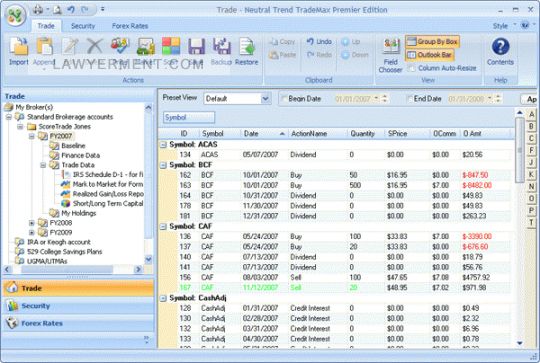Image resolution: width=540 pixels, height=363 pixels.
Task: Open the quick access toolbar customize arrow
Action: 102,9
